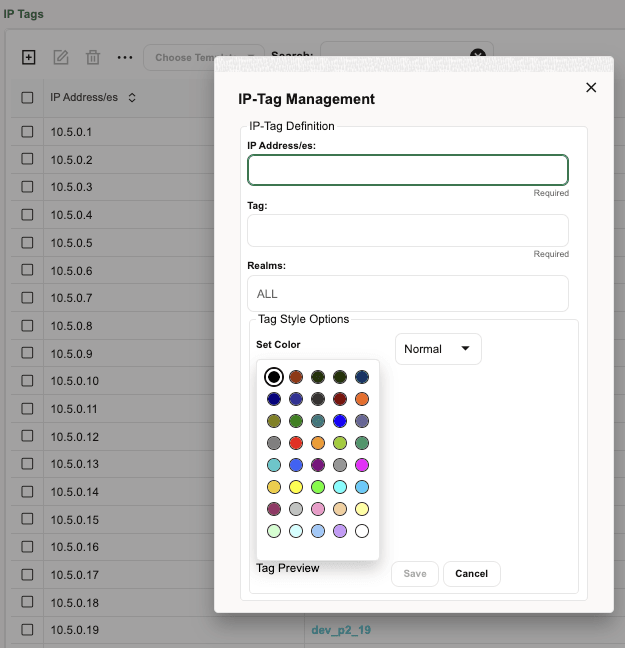
Task: Select the maroon swatch in seventh row
Action: point(274,509)
